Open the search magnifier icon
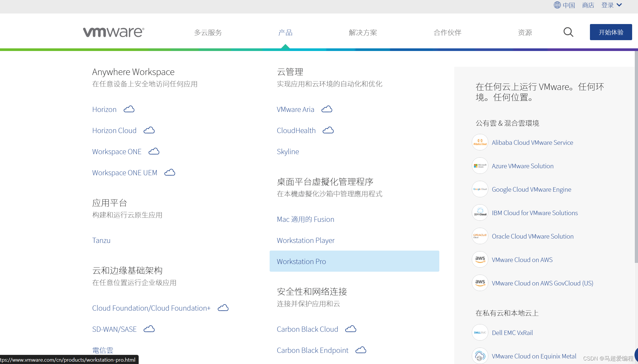638x364 pixels. [568, 32]
